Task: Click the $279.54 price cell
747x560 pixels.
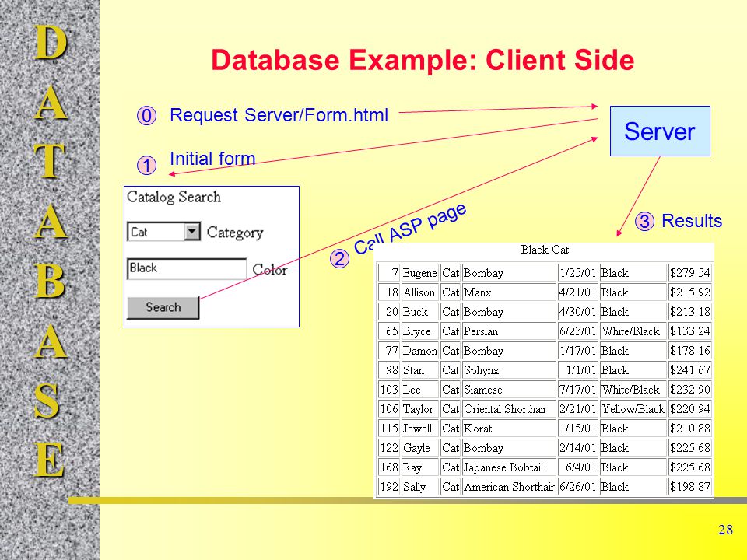Action: coord(690,273)
